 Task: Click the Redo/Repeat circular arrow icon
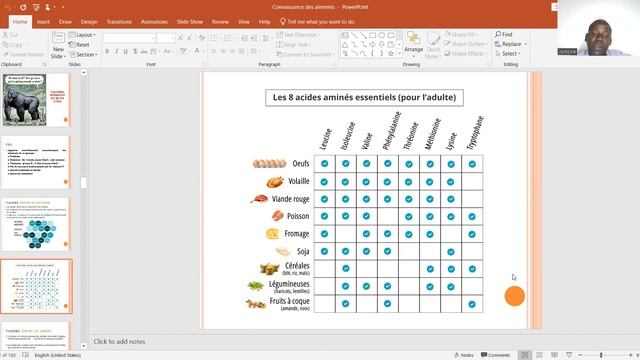pos(23,7)
